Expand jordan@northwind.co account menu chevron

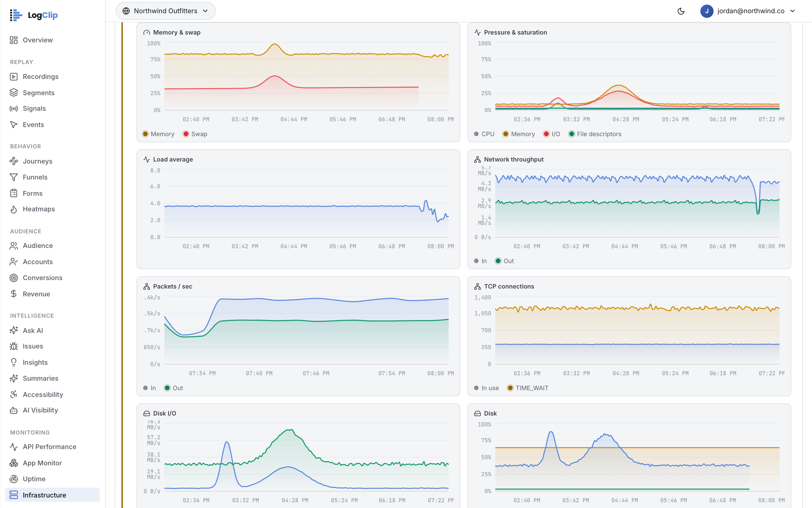pos(793,11)
